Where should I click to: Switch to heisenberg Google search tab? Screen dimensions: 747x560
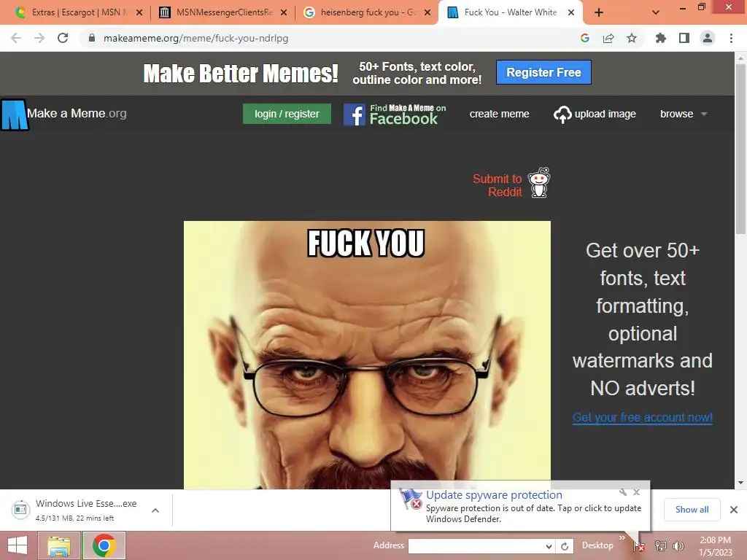click(x=367, y=13)
